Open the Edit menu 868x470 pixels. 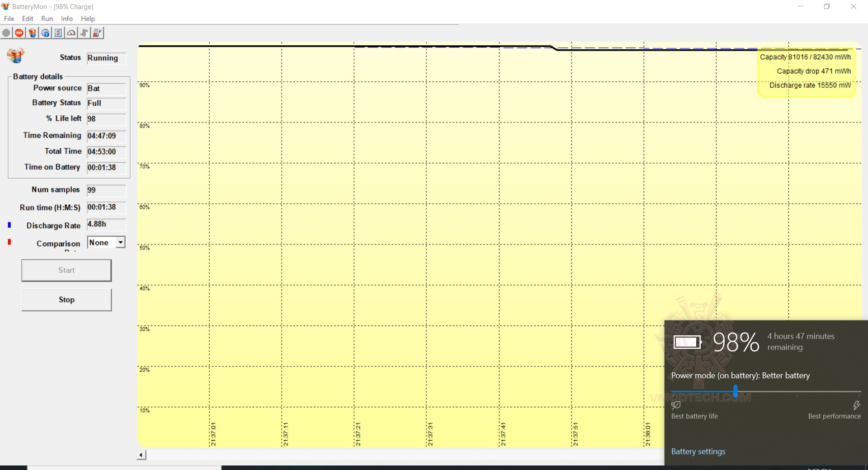click(x=28, y=19)
